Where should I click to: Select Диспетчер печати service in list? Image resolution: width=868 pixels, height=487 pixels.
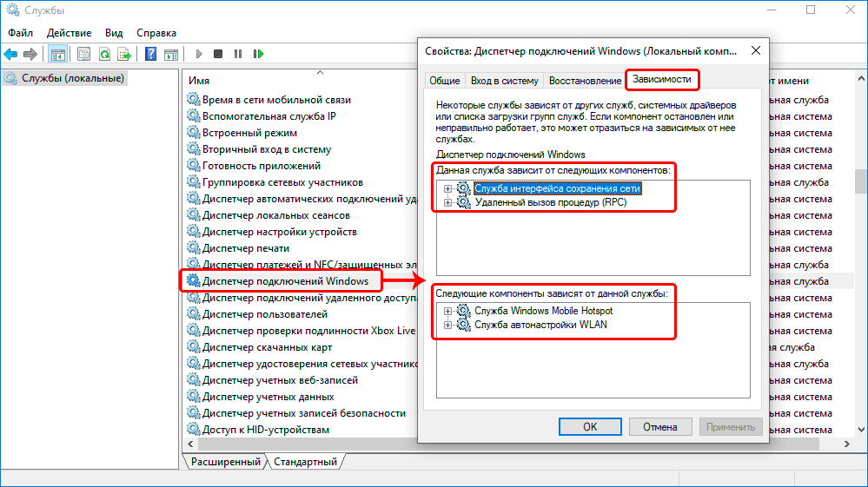[247, 247]
